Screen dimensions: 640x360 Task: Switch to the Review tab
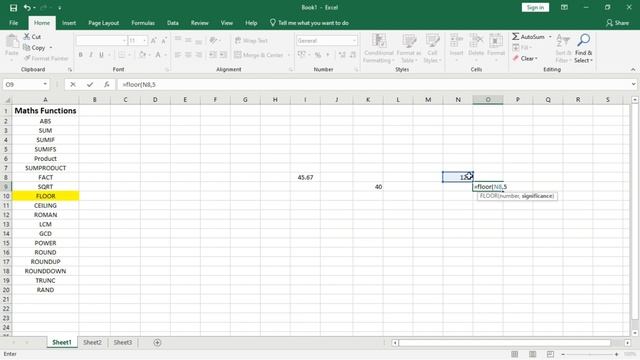click(200, 23)
